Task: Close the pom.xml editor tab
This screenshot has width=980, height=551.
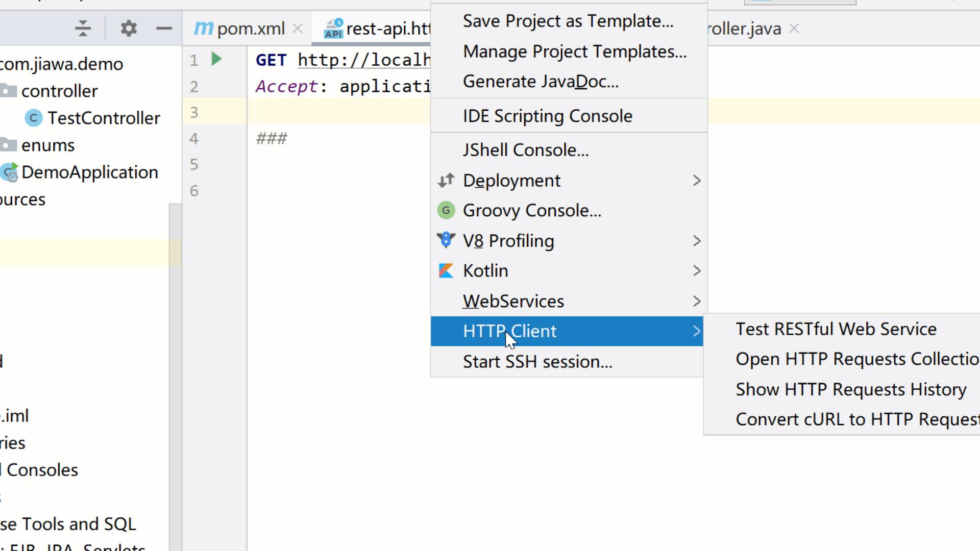Action: [298, 29]
